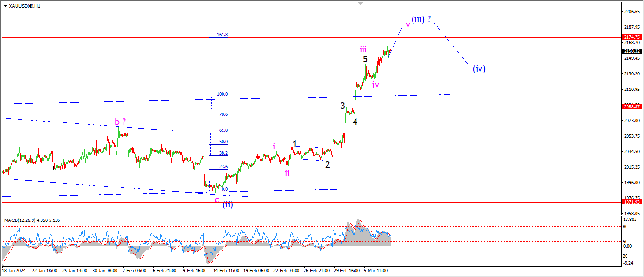Select the 61.8 Fibonacci retracement label
Image resolution: width=644 pixels, height=277 pixels.
[223, 130]
